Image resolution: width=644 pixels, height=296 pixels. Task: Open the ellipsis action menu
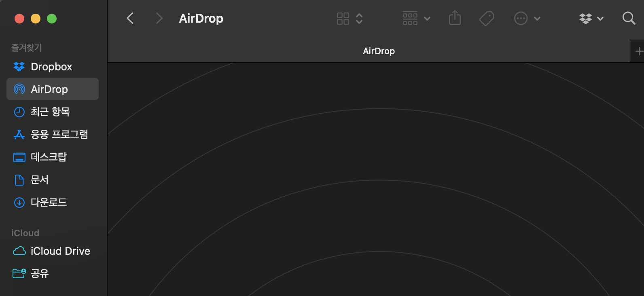[521, 19]
